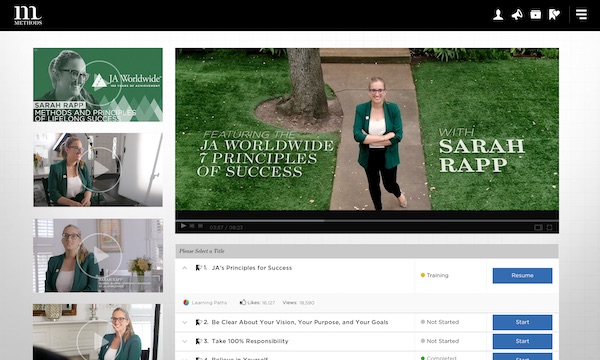
Task: Play third sidebar video with flowers
Action: (x=98, y=256)
